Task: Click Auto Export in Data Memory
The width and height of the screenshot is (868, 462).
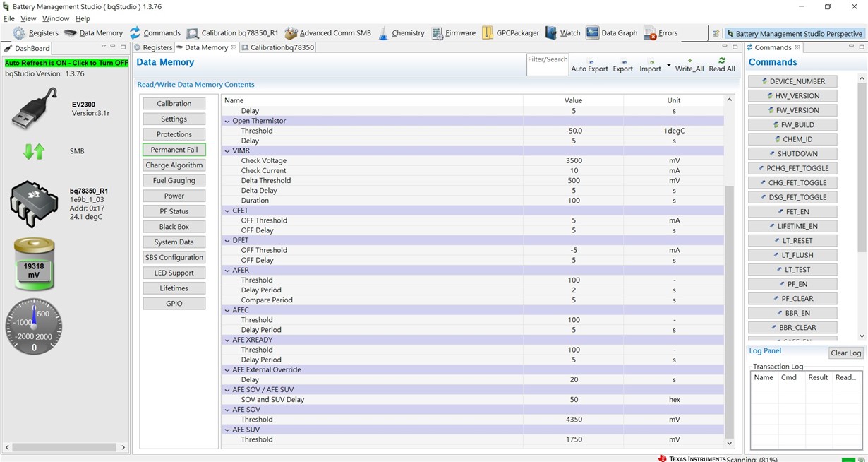Action: tap(589, 65)
